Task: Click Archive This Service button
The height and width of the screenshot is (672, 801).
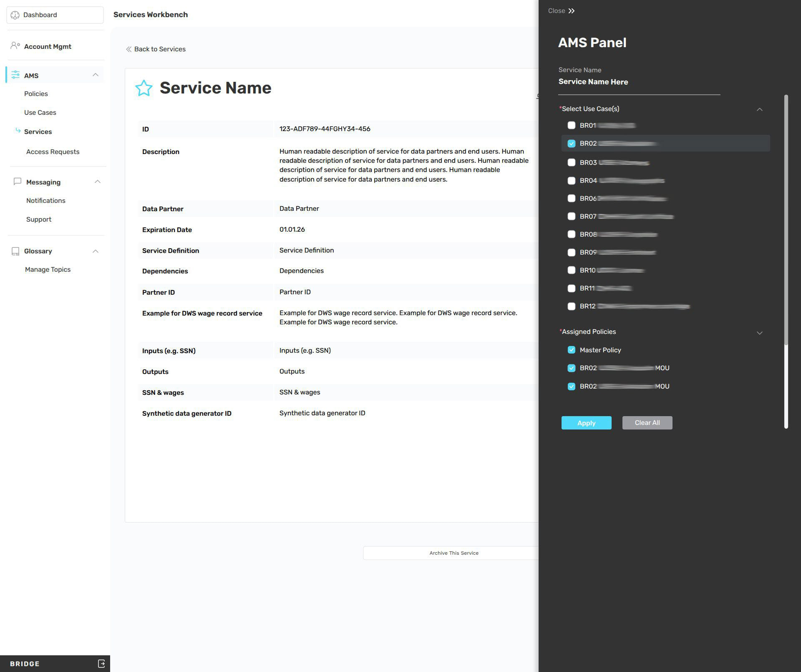Action: pos(453,553)
